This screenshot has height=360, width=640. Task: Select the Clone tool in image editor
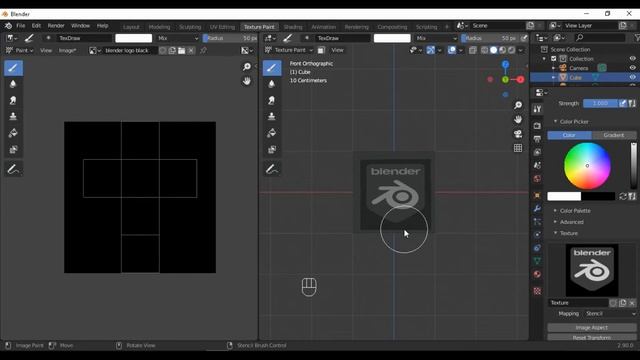(x=13, y=117)
